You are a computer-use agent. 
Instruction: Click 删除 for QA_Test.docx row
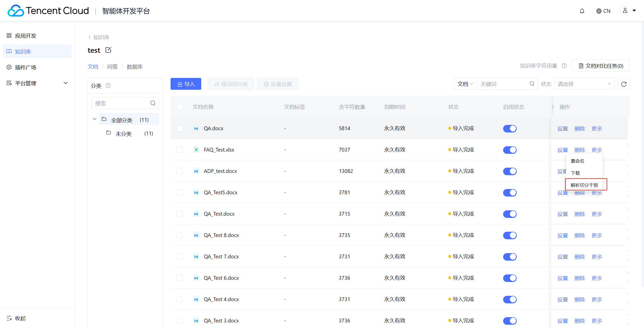[x=580, y=214]
